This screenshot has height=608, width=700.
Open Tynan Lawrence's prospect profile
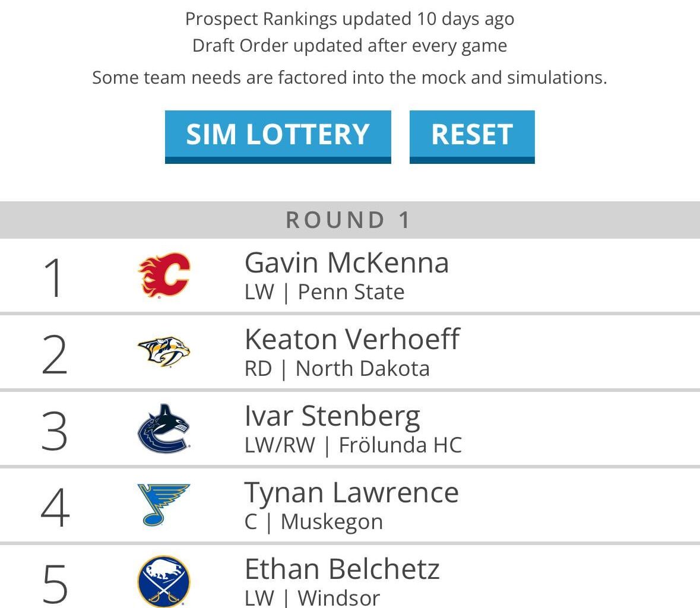352,492
